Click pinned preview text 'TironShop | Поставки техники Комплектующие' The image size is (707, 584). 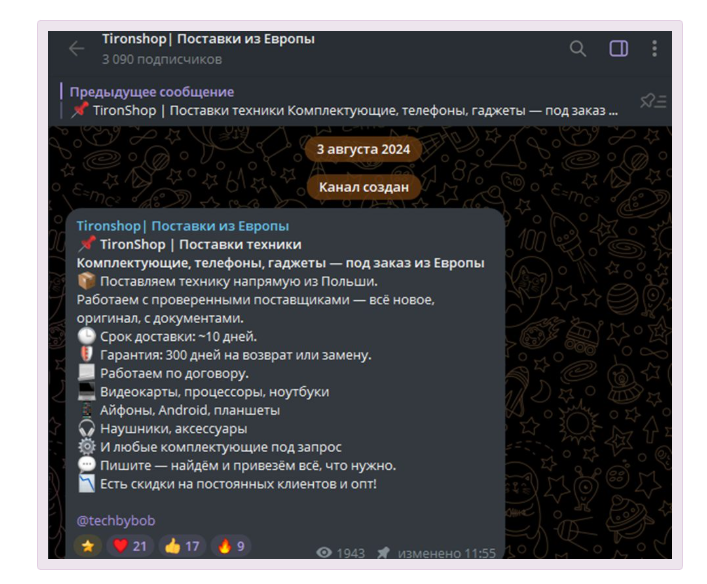pyautogui.click(x=246, y=110)
